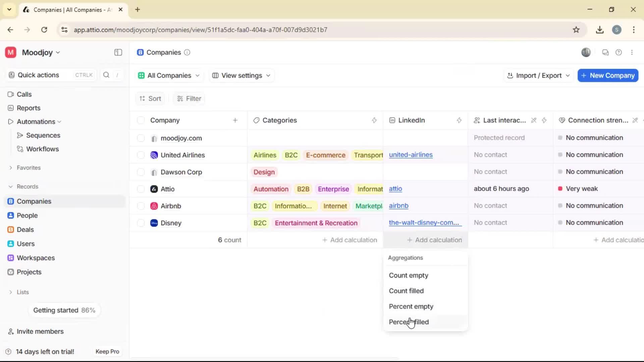
Task: Open the All Companies view dropdown
Action: [169, 75]
